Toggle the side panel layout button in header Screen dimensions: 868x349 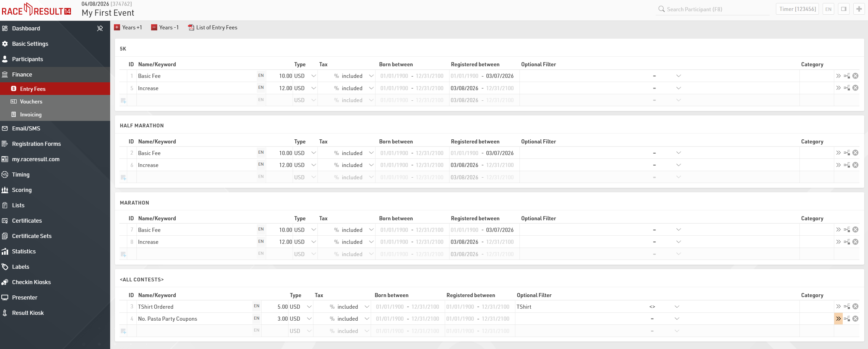843,9
